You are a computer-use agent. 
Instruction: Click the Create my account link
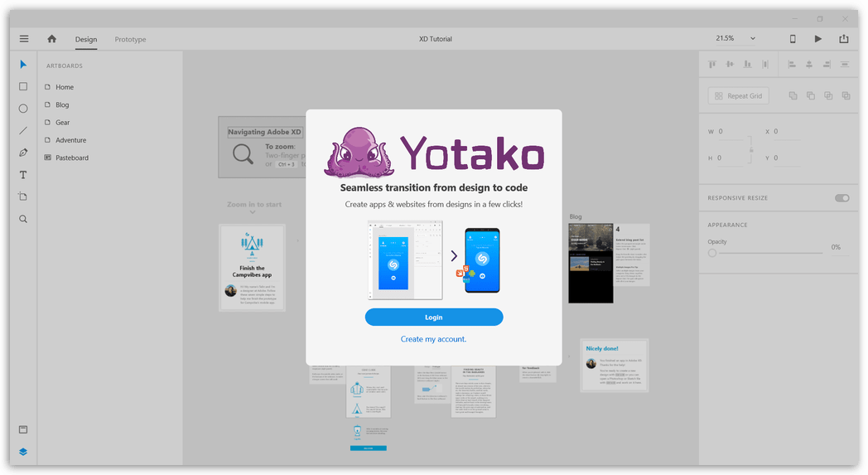pyautogui.click(x=433, y=339)
